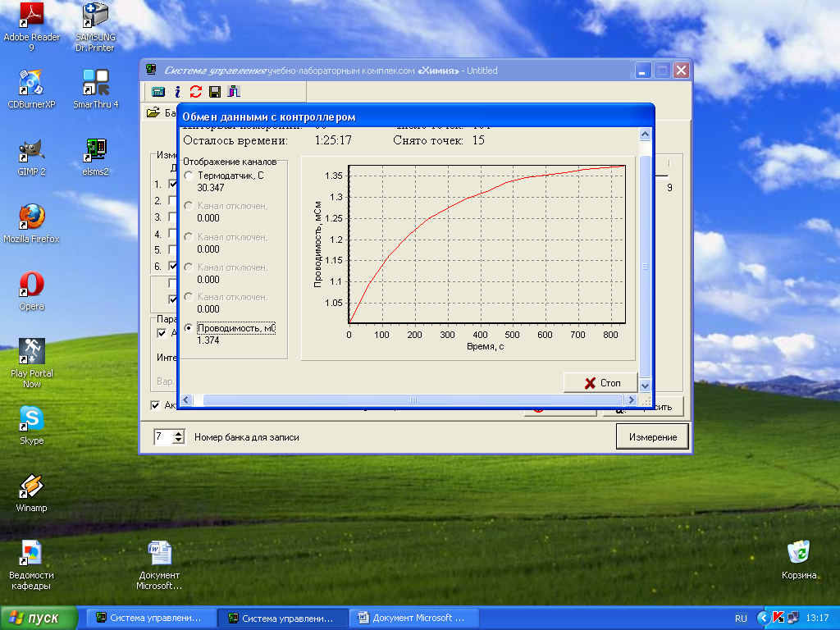The image size is (840, 630).
Task: Click the thermosensor reading 30.347
Action: [x=211, y=188]
